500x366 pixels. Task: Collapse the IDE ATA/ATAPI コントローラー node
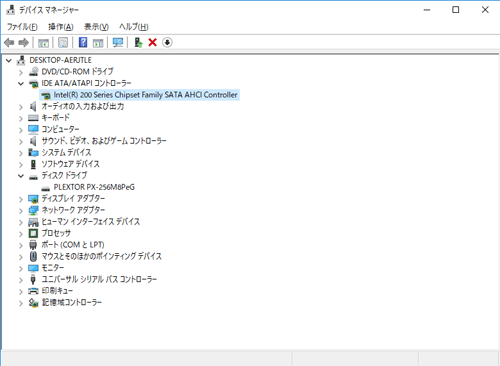pos(21,83)
